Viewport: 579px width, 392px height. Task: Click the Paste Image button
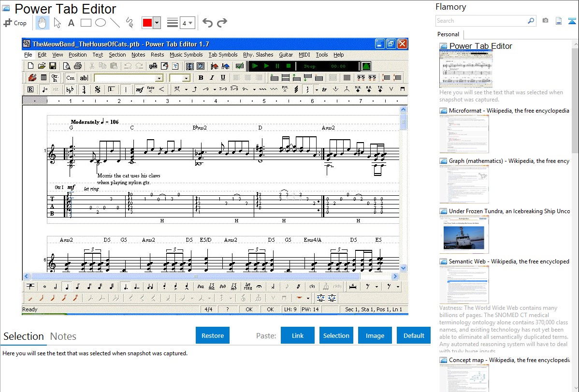pos(375,335)
